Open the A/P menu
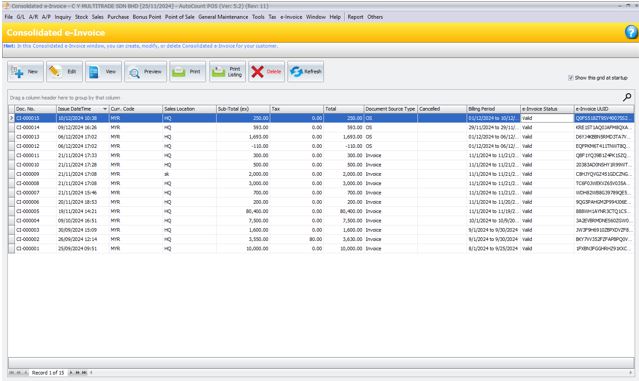Viewport: 639px width, 381px height. pos(46,17)
